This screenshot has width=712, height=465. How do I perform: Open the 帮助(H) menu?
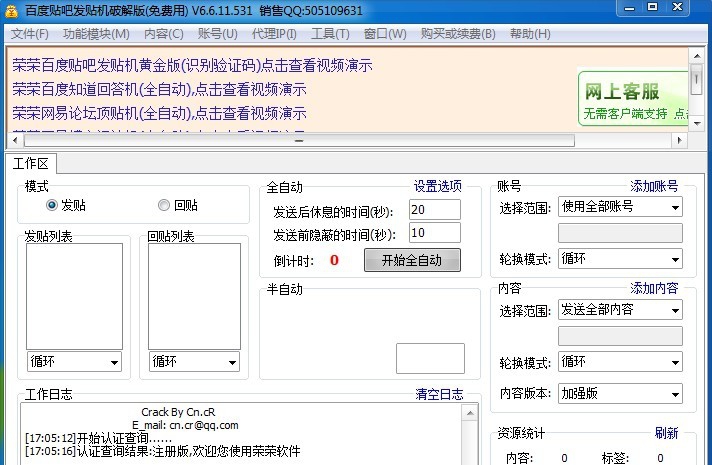pos(530,34)
